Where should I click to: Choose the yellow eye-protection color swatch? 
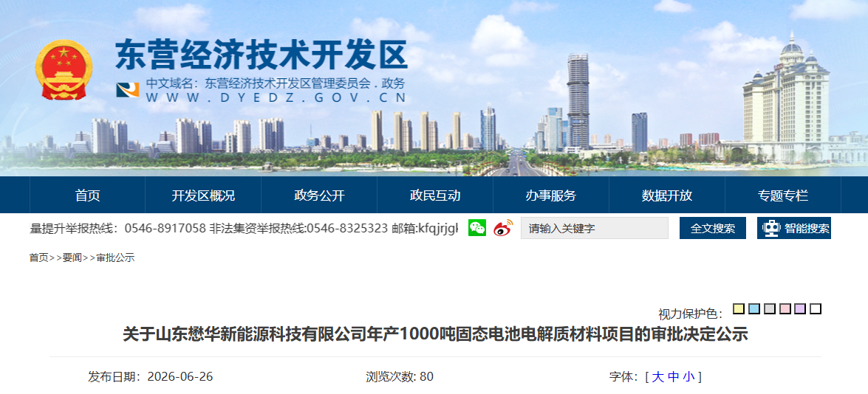[739, 309]
